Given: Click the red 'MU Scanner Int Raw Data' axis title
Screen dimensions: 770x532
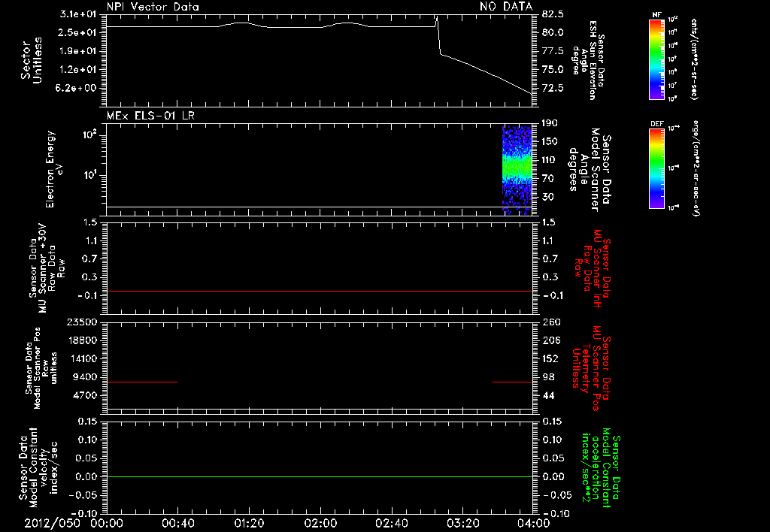Looking at the screenshot, I should (591, 269).
